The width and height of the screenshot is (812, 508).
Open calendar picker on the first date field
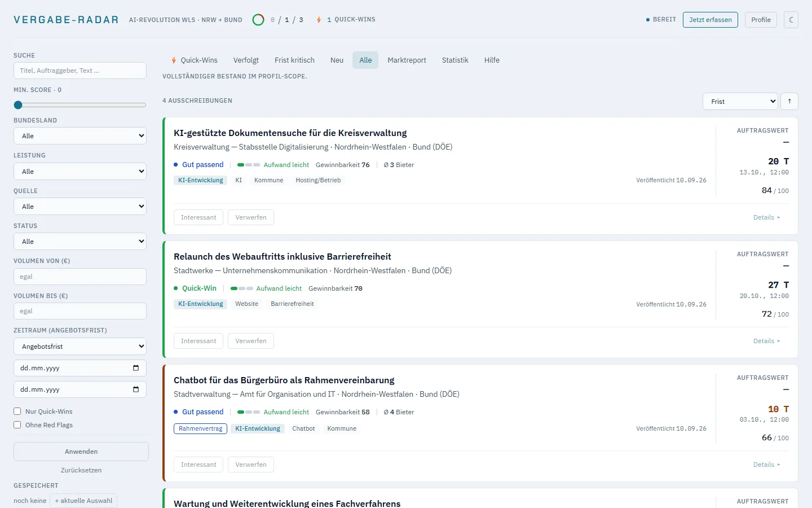136,368
